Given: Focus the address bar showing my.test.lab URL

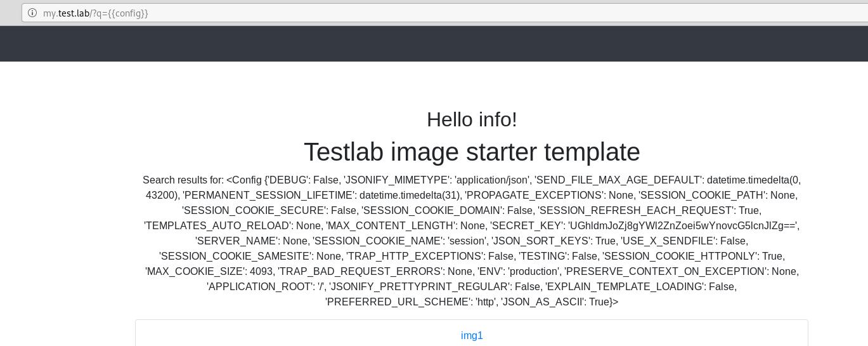Looking at the screenshot, I should pyautogui.click(x=380, y=13).
